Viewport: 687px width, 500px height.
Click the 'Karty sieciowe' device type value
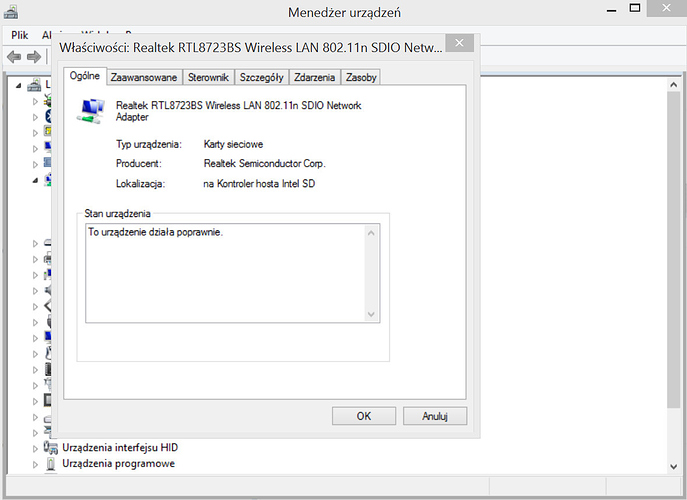click(233, 144)
